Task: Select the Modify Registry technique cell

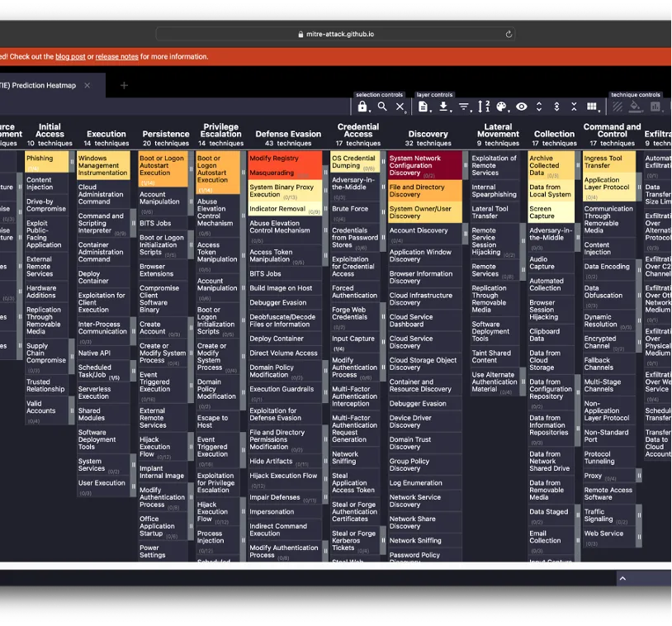Action: pyautogui.click(x=274, y=159)
